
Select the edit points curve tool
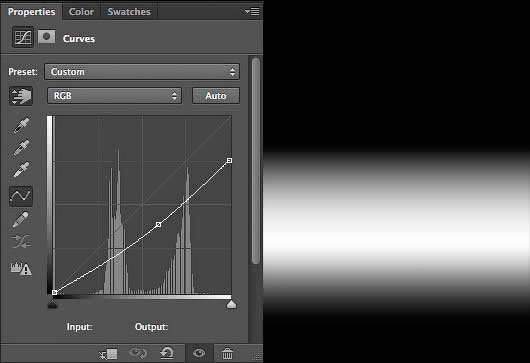(21, 196)
